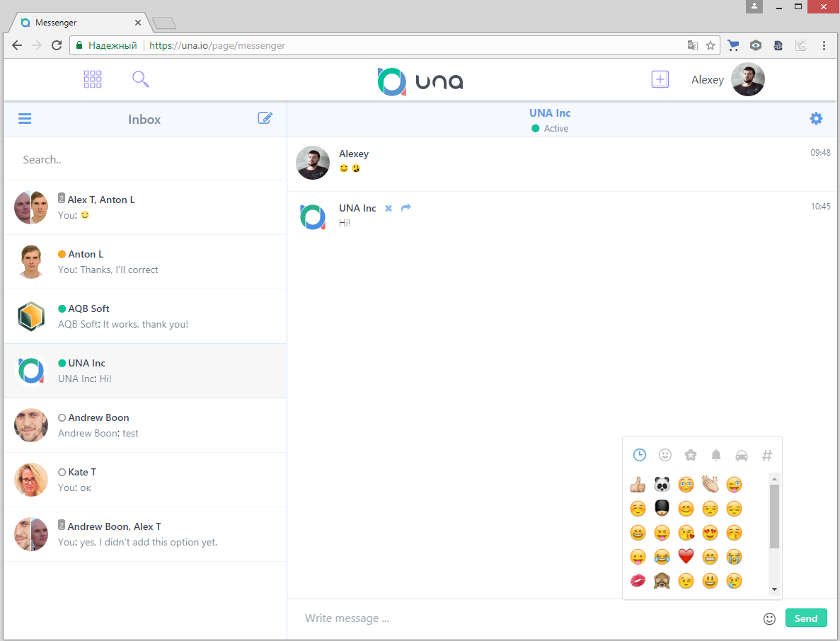Click the search magnifier icon in header

click(x=140, y=79)
